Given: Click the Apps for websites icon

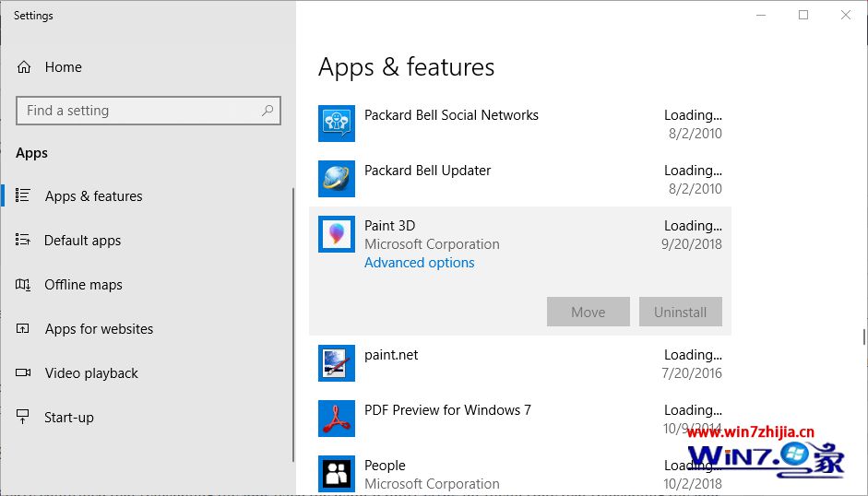Looking at the screenshot, I should 23,329.
